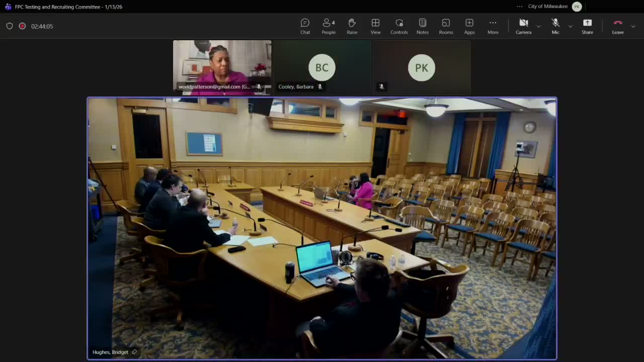This screenshot has width=644, height=362.
Task: Click the pin icon next to Hughes, Bridget
Action: (x=134, y=352)
